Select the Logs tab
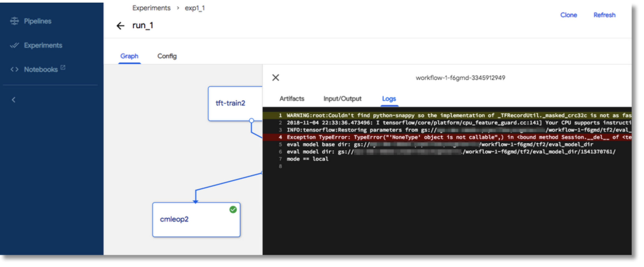This screenshot has width=644, height=267. click(389, 99)
